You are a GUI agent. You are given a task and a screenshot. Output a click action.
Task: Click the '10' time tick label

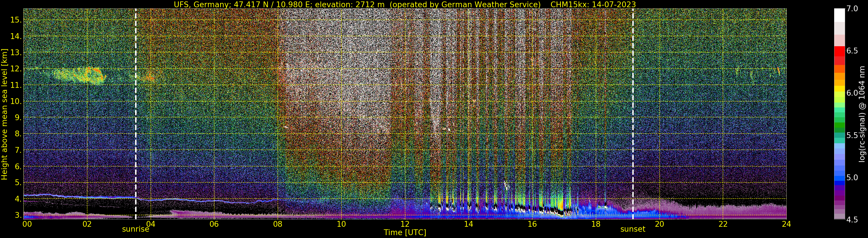pos(341,224)
